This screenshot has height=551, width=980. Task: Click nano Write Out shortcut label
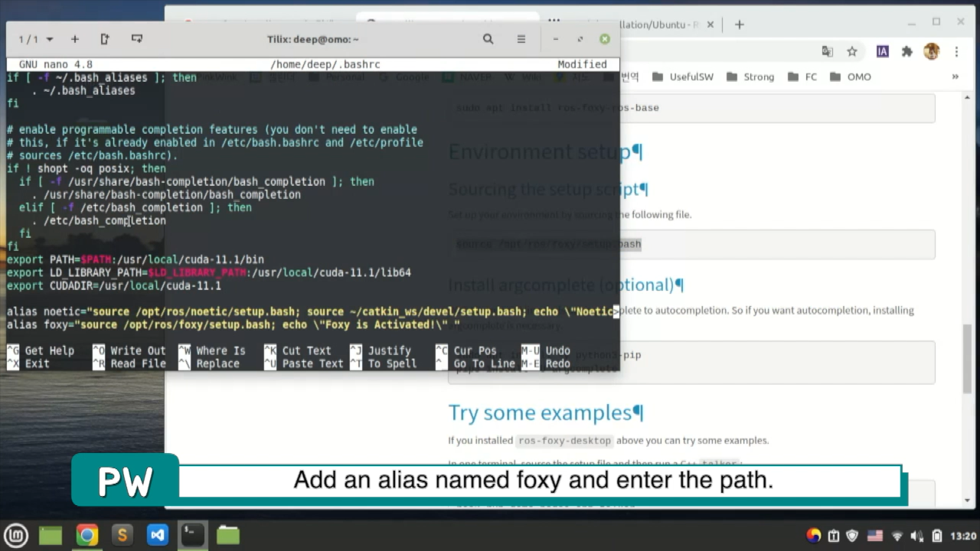138,350
